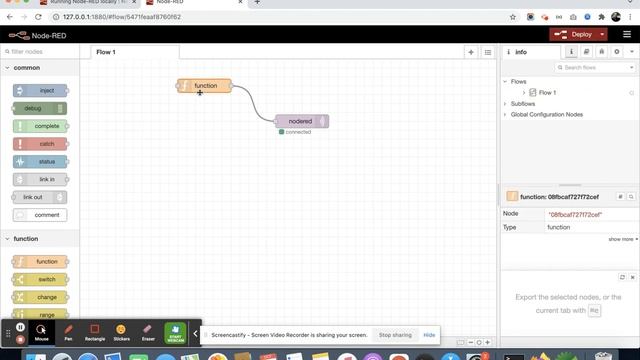Reload the browser page

pyautogui.click(x=38, y=17)
